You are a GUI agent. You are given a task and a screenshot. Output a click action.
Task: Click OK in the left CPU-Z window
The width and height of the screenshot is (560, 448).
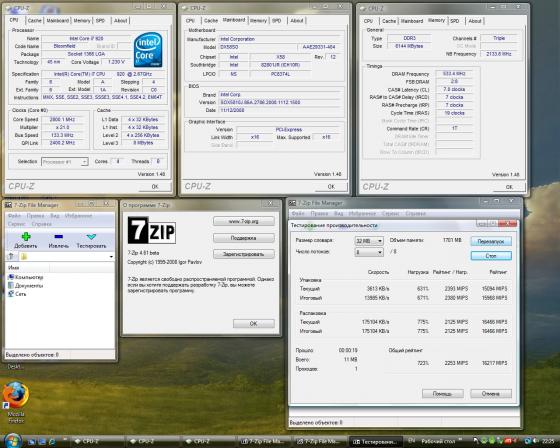[155, 186]
